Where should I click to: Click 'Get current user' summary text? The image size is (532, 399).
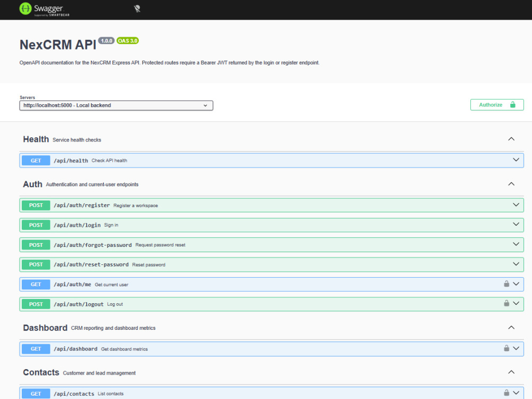[111, 285]
